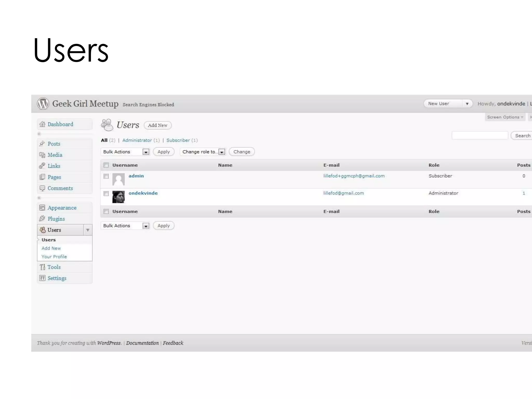Click Add New button beside Users heading
This screenshot has height=399, width=532.
[x=158, y=125]
